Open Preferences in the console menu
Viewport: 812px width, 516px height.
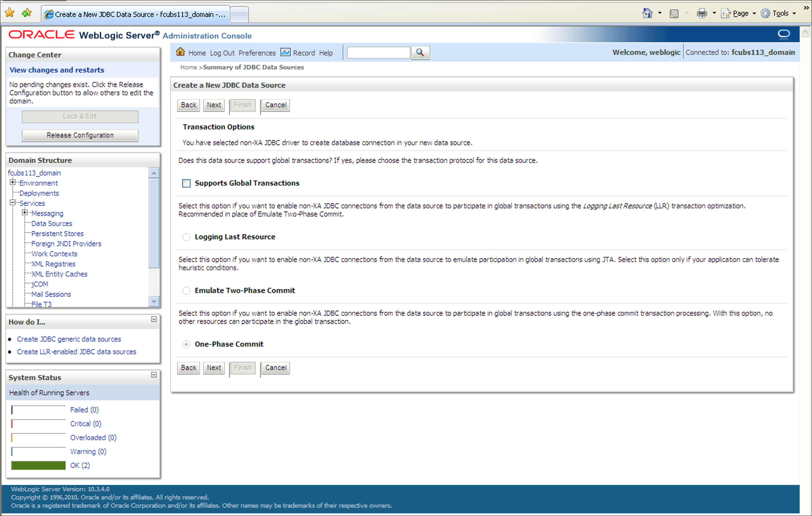257,53
